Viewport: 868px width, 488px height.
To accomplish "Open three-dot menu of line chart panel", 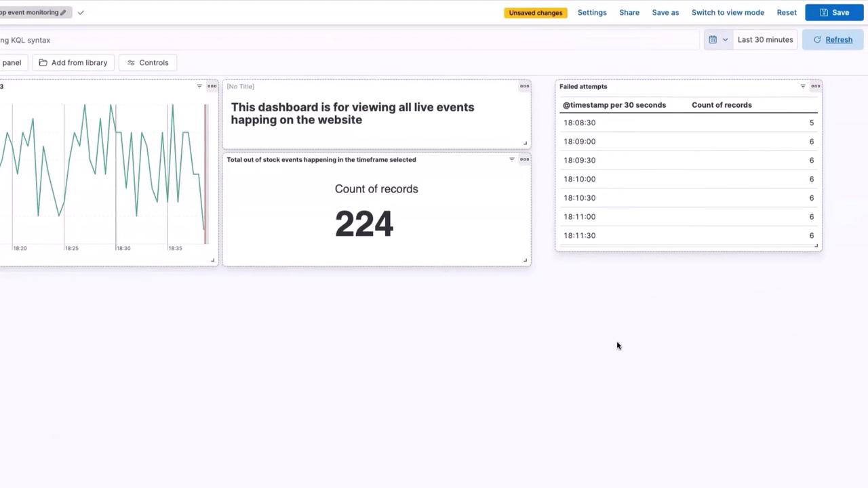I will pos(212,86).
